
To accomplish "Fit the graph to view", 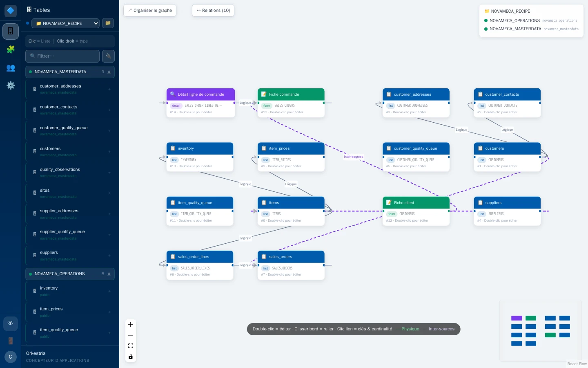I will (131, 346).
